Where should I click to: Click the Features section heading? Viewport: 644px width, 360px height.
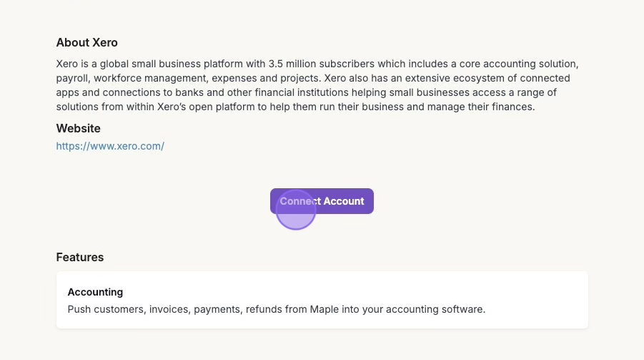pyautogui.click(x=80, y=257)
